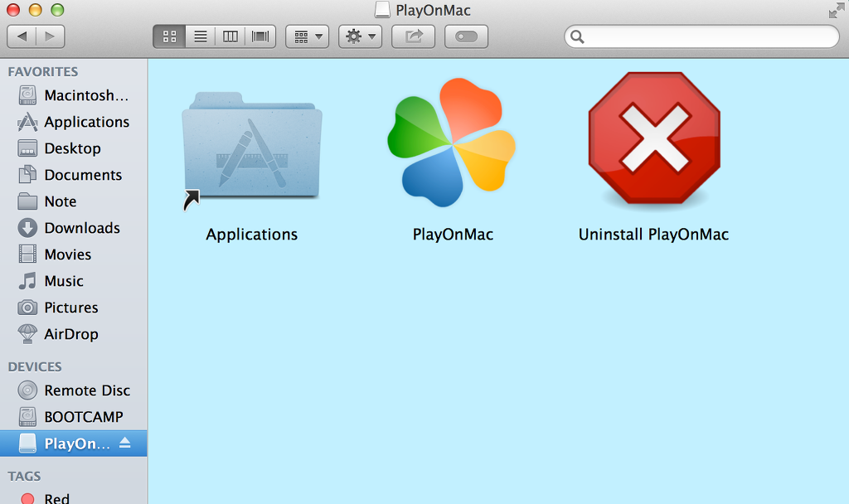Open Downloads in the sidebar
Viewport: 849px width, 504px height.
(x=74, y=228)
